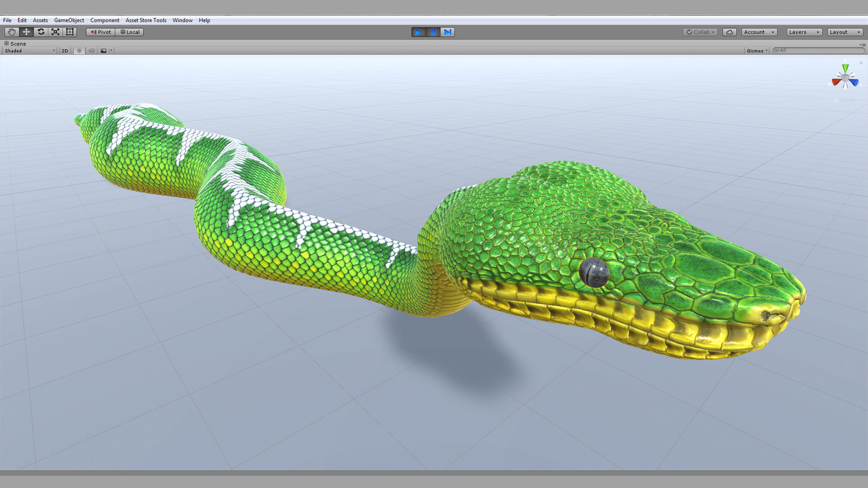Click the scene view orientation gizmo
Image resolution: width=868 pixels, height=488 pixels.
pos(845,76)
